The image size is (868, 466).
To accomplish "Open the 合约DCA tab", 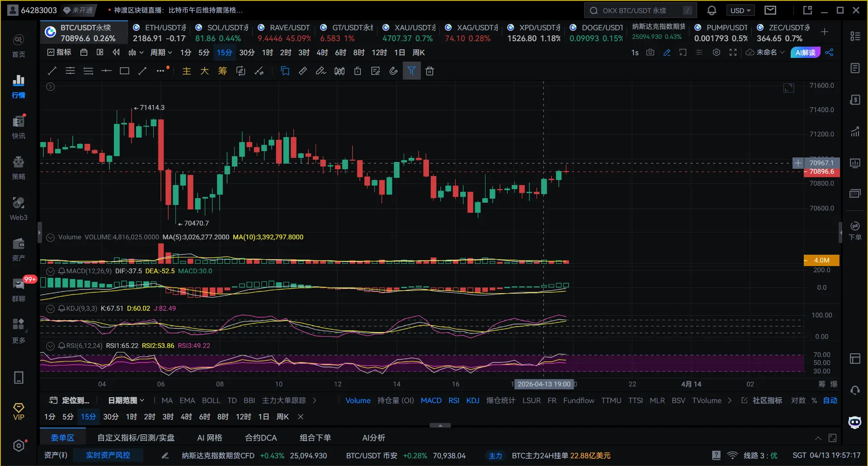I will click(261, 438).
